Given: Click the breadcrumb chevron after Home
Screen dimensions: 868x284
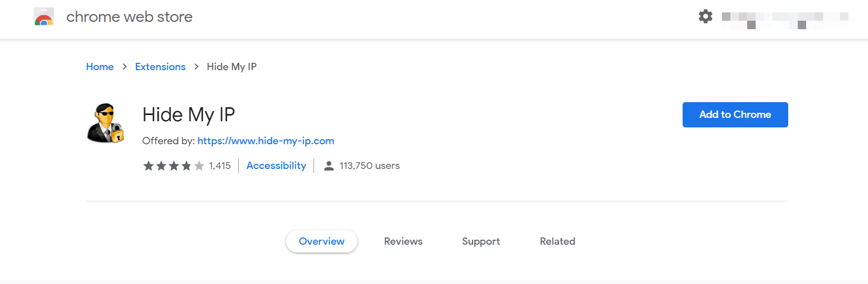Looking at the screenshot, I should pyautogui.click(x=125, y=67).
